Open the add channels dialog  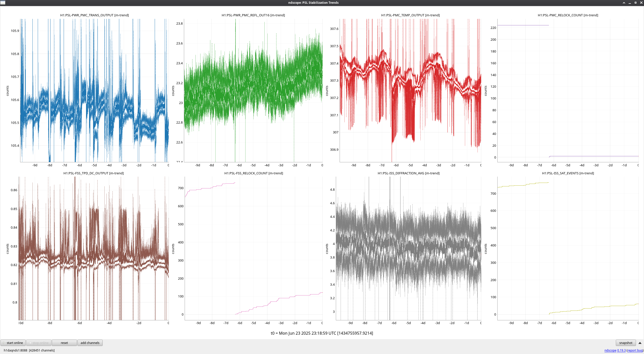point(90,343)
